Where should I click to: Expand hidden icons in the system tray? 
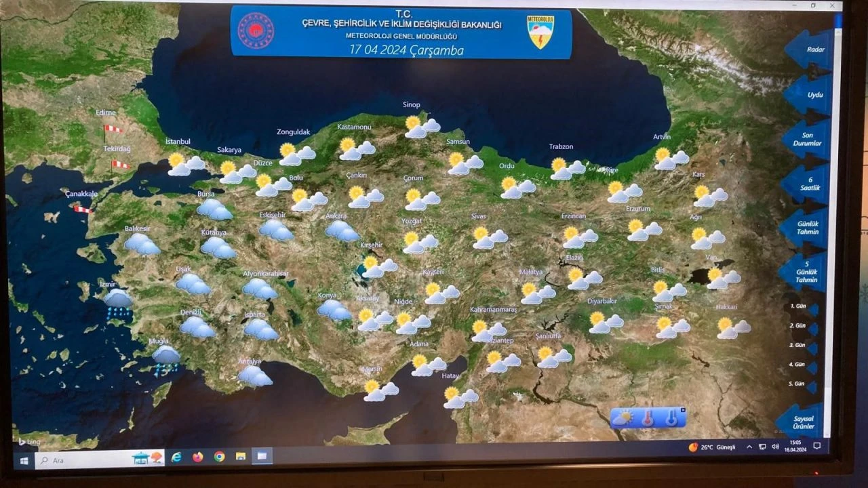[x=748, y=445]
